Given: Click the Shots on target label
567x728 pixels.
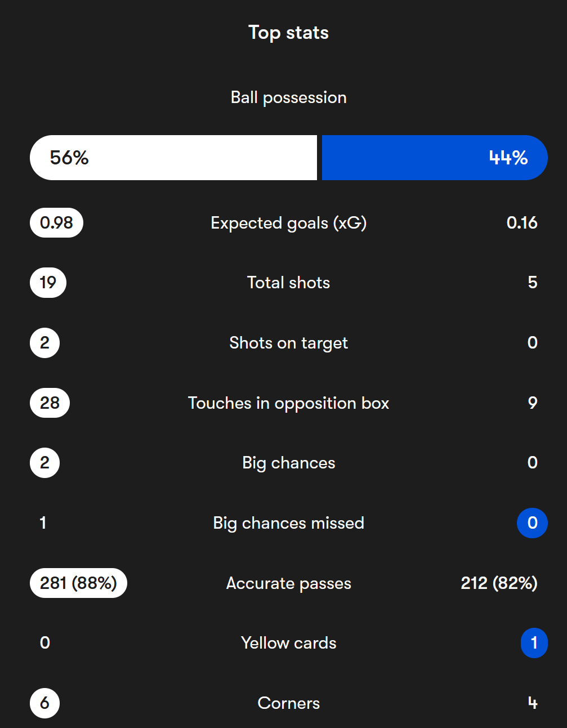Looking at the screenshot, I should (288, 343).
